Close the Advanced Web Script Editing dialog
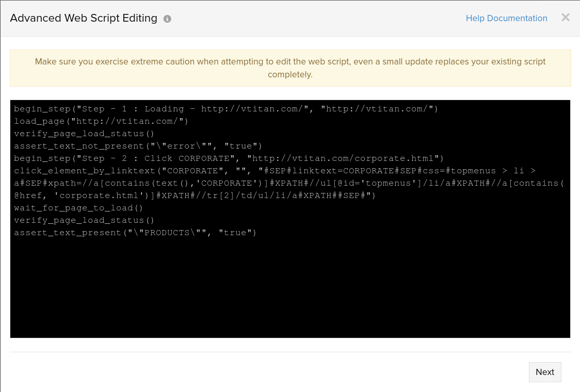Viewport: 580px width, 392px height. coord(566,18)
